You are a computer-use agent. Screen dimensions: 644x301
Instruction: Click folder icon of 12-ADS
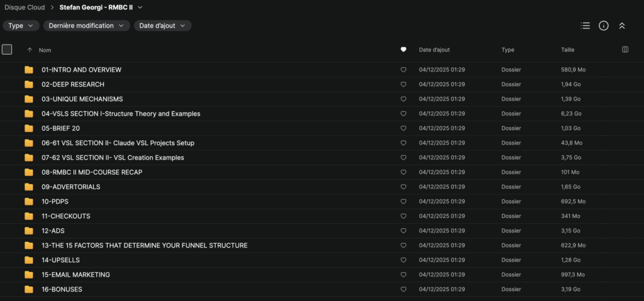29,231
